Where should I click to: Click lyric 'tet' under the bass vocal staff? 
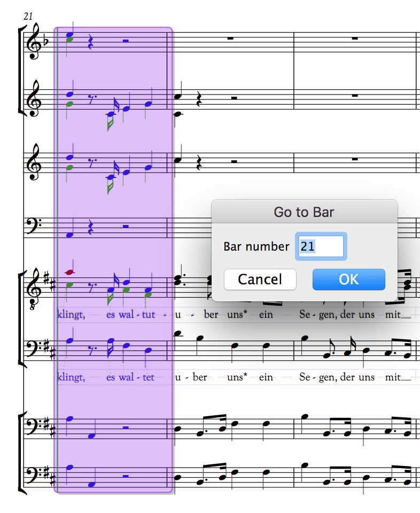pos(149,377)
